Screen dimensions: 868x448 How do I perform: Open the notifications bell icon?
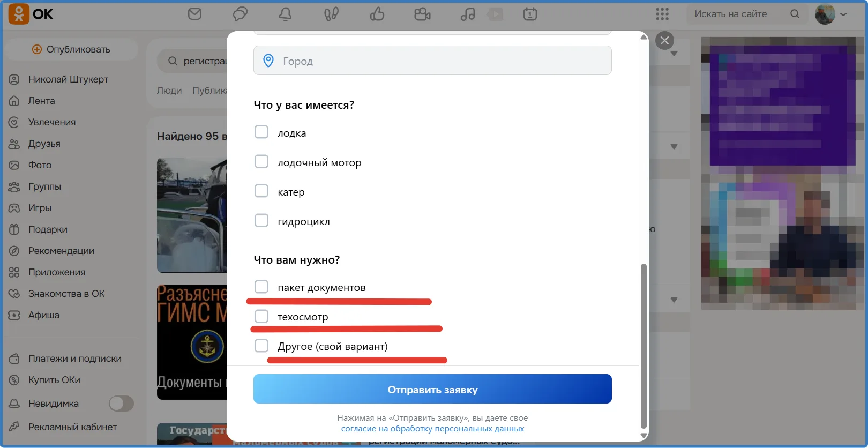click(285, 14)
